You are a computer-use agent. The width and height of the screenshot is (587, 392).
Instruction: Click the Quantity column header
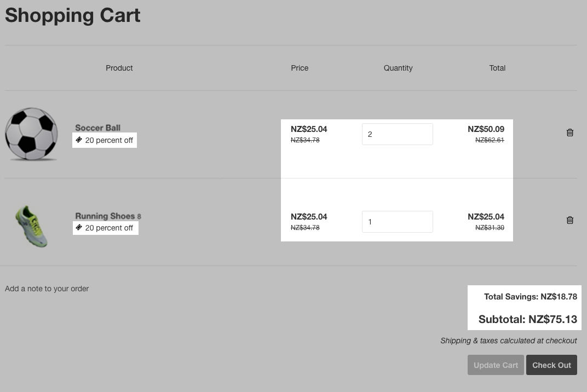coord(398,68)
